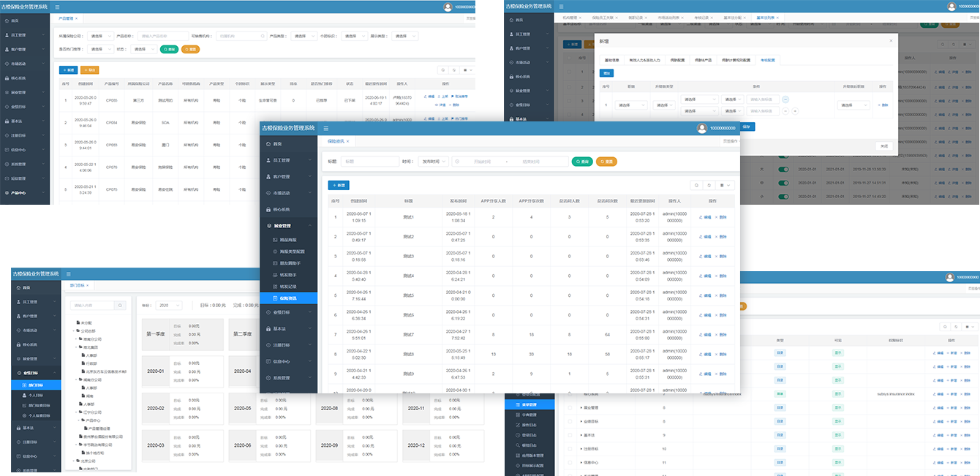Click the 标题 search input in 保险资讯 window
Screen dimensions: 980x476
[x=370, y=162]
